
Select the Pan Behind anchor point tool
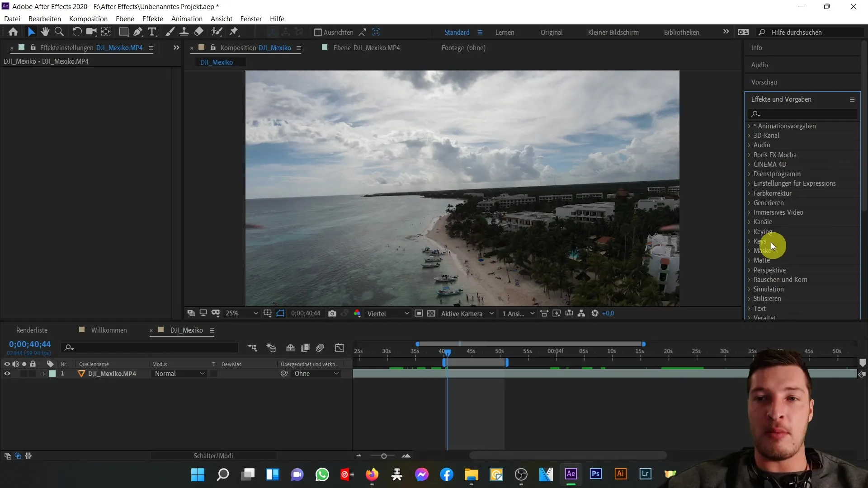106,32
